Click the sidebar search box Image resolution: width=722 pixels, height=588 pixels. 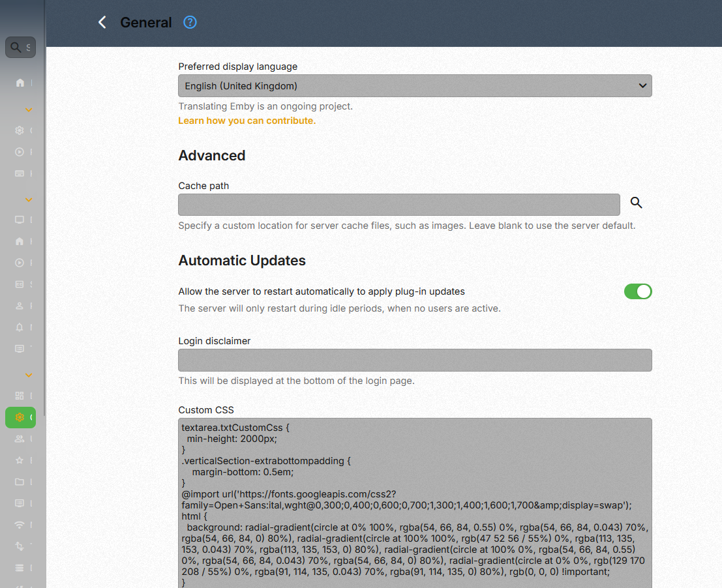point(20,47)
